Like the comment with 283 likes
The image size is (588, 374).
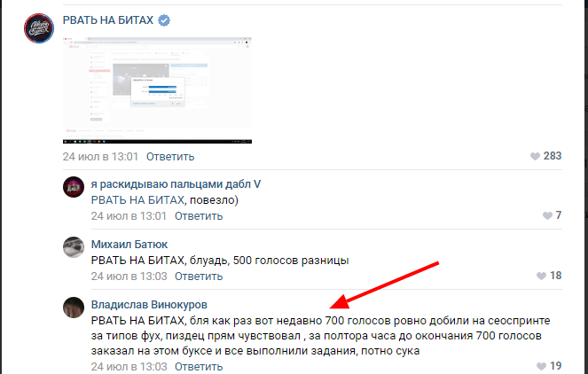[535, 156]
